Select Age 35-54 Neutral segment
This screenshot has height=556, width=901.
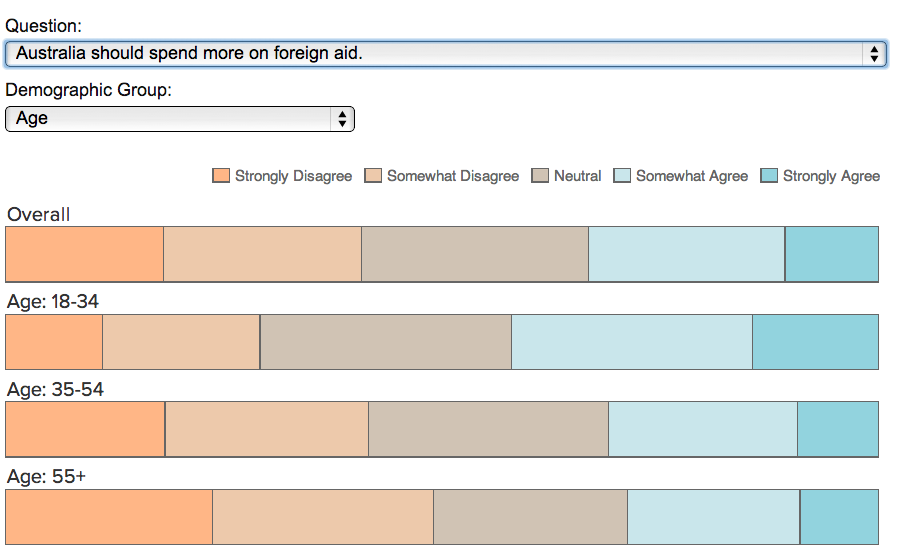click(488, 429)
